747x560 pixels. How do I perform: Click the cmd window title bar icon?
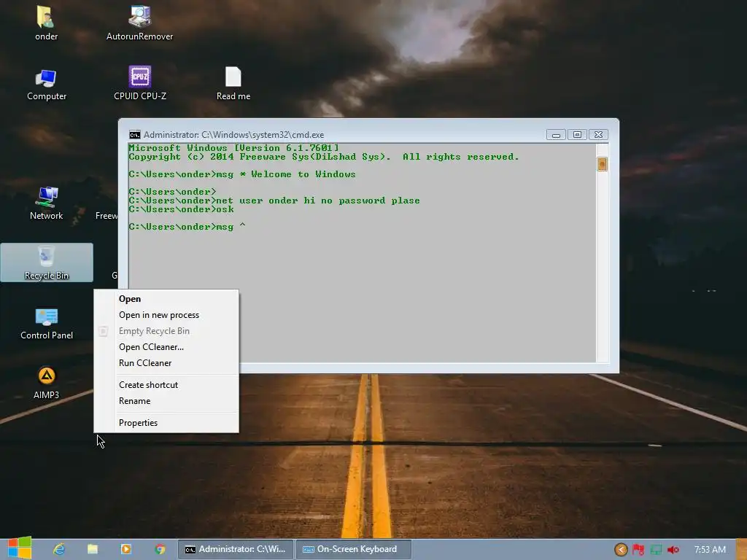[x=135, y=135]
